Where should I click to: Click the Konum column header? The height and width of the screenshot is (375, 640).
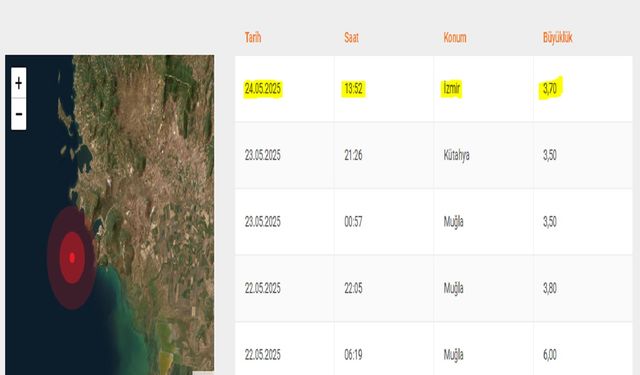[455, 38]
